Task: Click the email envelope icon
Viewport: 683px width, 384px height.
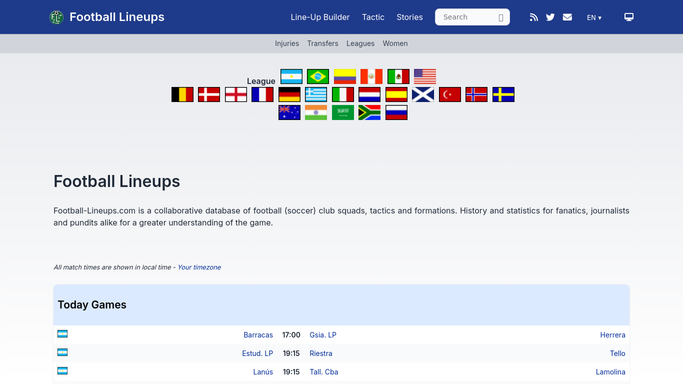Action: 567,17
